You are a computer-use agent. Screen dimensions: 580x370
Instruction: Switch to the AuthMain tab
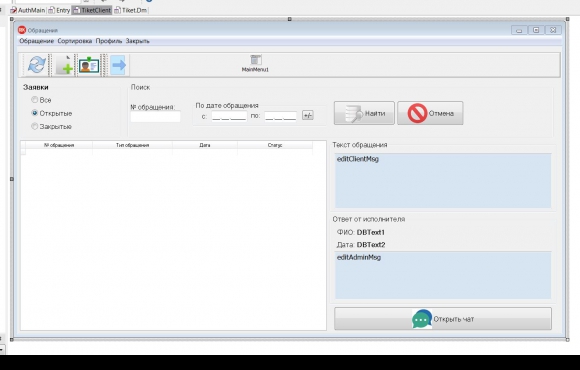coord(28,10)
